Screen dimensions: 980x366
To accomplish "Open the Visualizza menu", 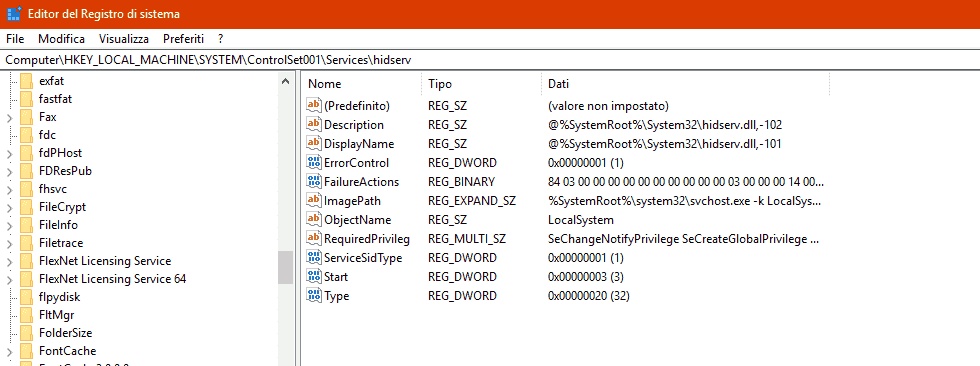I will pyautogui.click(x=124, y=39).
